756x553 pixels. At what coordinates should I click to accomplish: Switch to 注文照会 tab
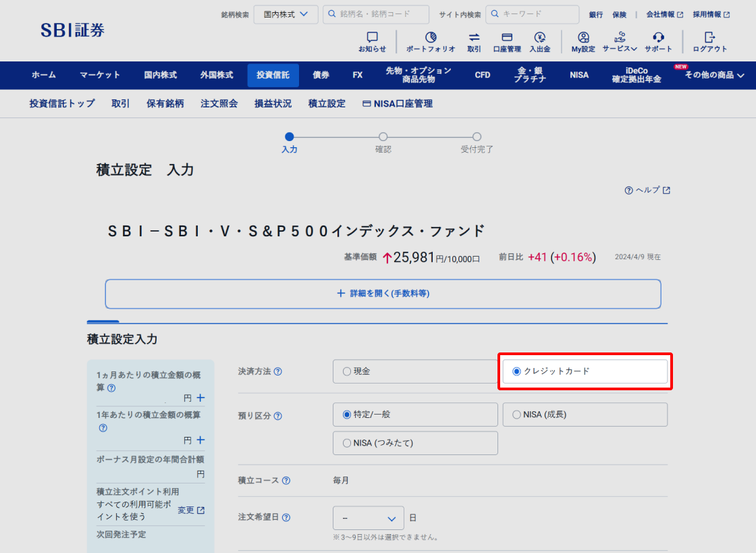pos(219,104)
